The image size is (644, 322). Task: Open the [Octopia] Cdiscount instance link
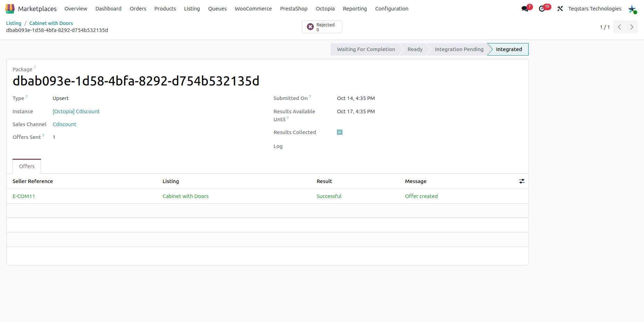[76, 112]
